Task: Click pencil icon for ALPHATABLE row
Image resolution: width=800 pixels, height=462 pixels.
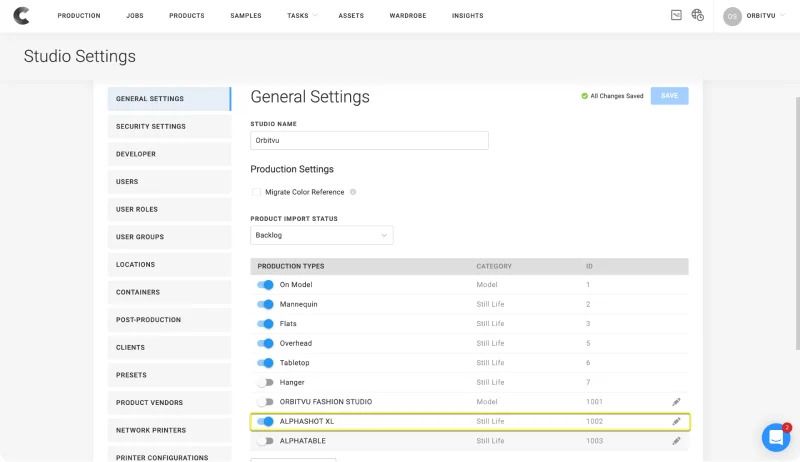Action: tap(676, 441)
